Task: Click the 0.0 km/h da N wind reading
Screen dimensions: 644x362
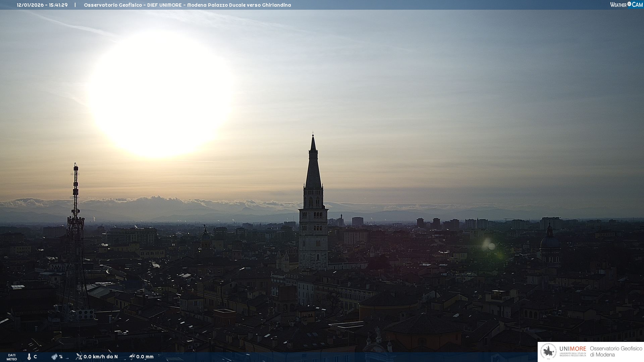Action: coord(101,357)
